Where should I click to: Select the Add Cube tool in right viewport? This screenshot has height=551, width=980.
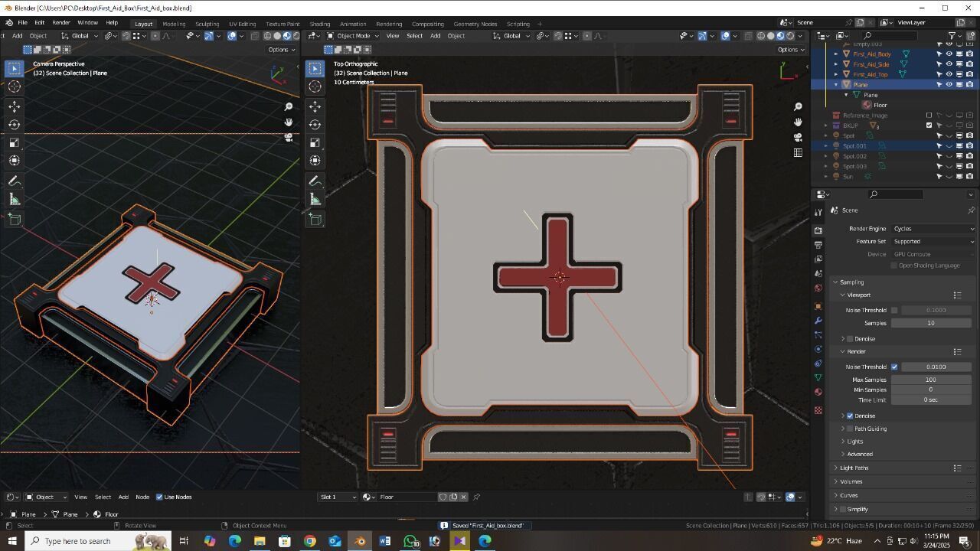coord(315,219)
